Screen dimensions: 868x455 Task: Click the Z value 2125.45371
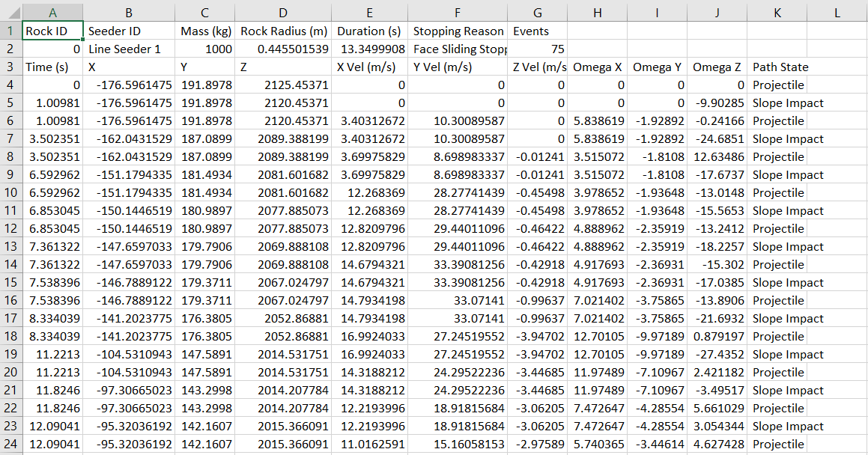[283, 85]
